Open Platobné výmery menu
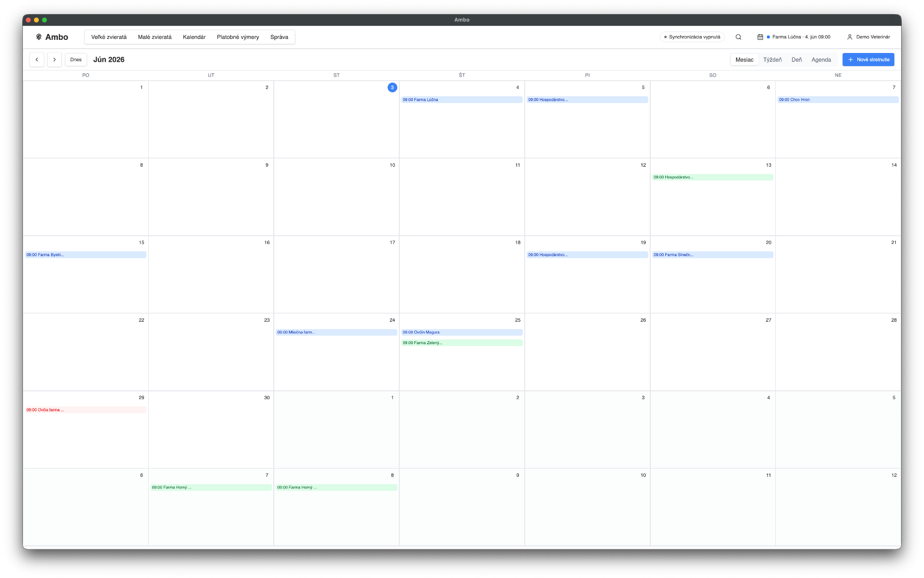This screenshot has width=924, height=578. tap(238, 37)
